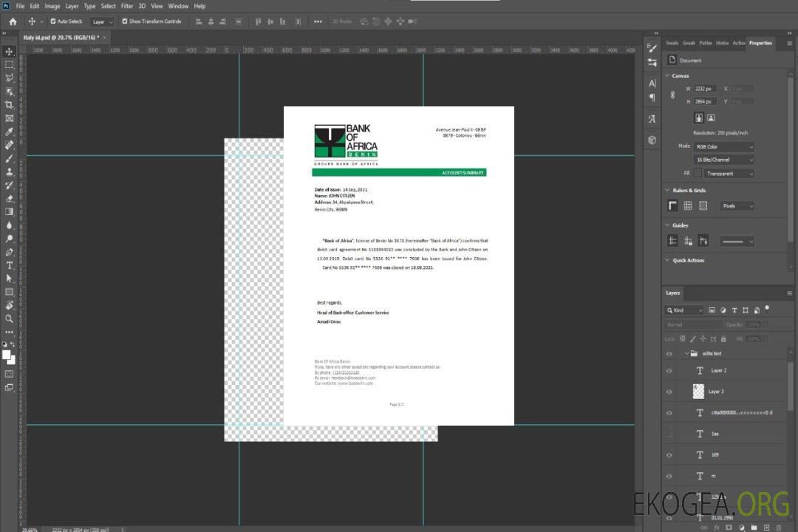Open the ruler units Pixels dropdown
798x532 pixels.
737,206
